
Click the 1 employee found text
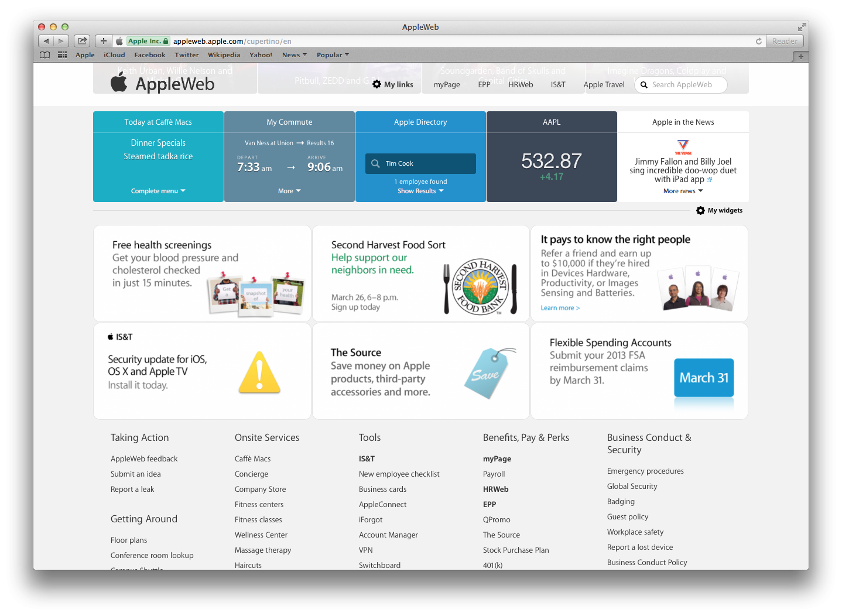tap(420, 182)
